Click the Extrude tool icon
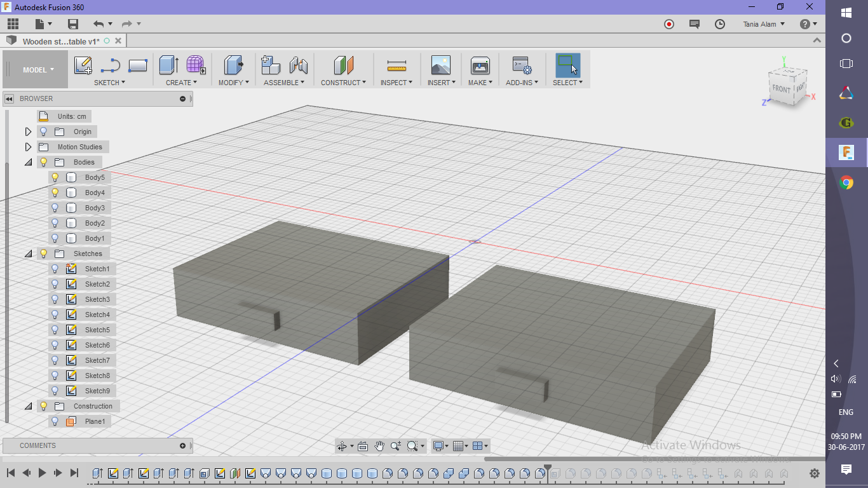The height and width of the screenshot is (488, 868). (168, 65)
